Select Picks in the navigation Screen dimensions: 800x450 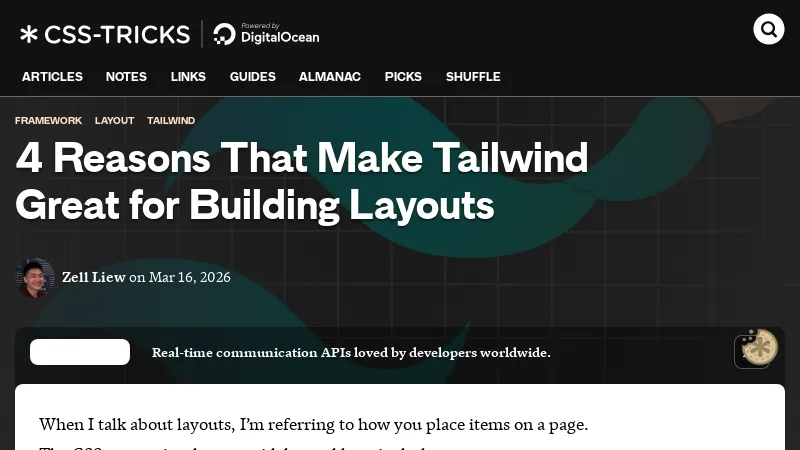point(403,77)
